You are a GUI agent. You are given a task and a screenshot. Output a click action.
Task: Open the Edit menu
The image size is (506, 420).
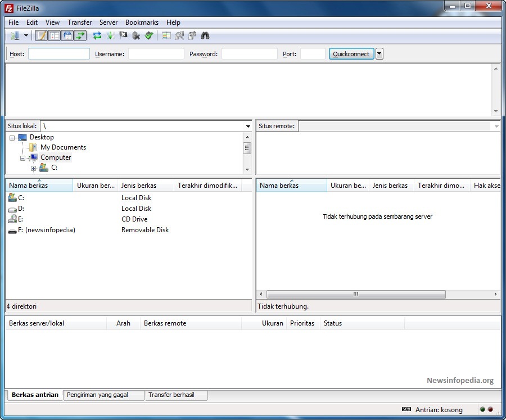[x=32, y=22]
